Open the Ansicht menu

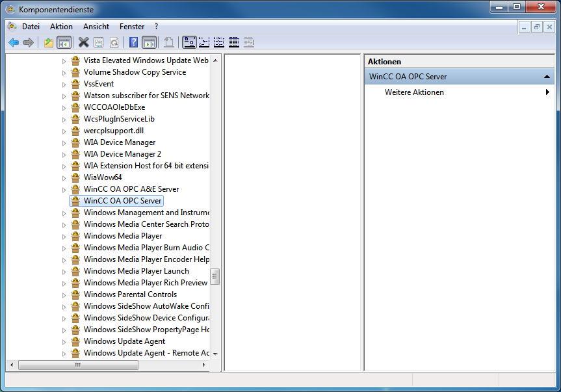click(96, 27)
